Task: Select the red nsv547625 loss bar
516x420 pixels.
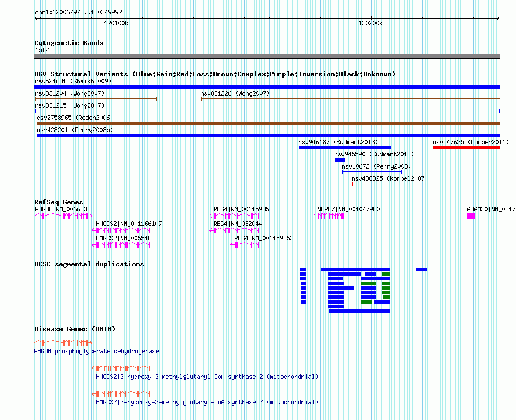Action: [466, 148]
